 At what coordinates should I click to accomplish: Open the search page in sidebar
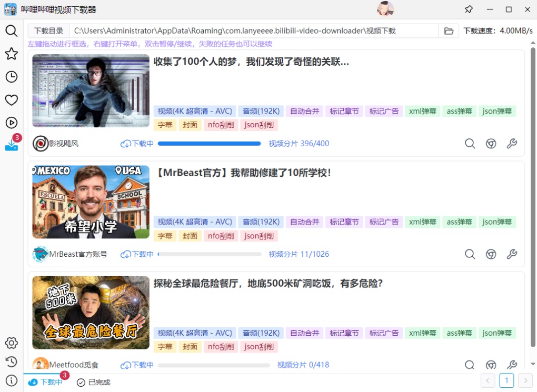(11, 31)
